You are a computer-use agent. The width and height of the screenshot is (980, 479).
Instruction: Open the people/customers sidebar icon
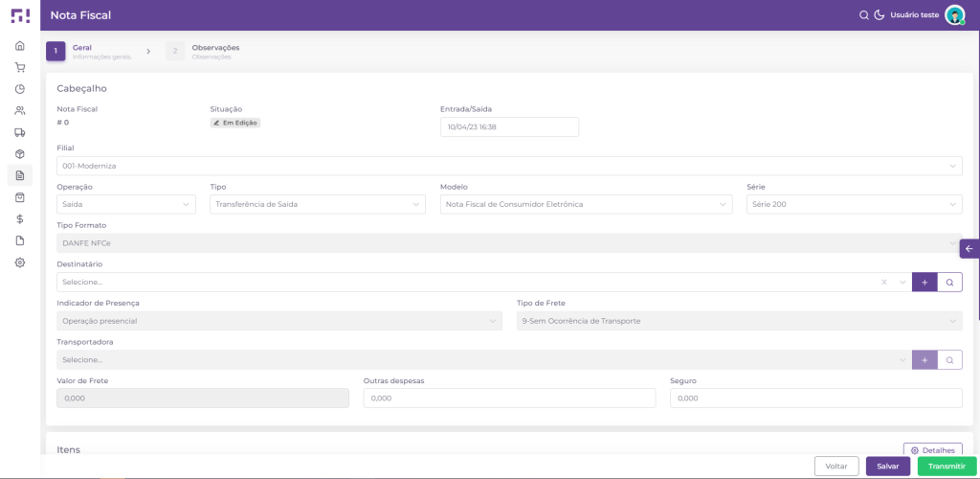(x=20, y=111)
